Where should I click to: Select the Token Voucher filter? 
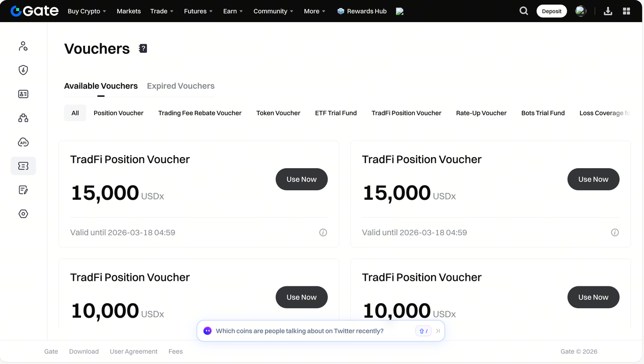278,113
